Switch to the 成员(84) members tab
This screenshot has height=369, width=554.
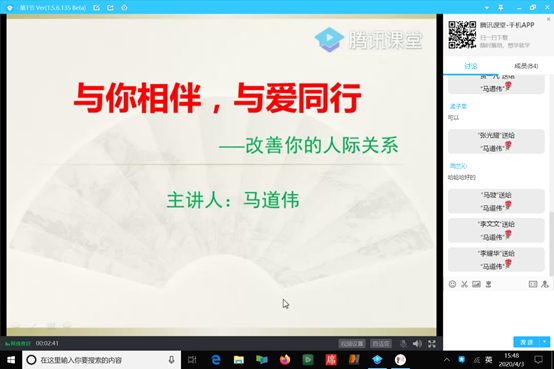(526, 66)
